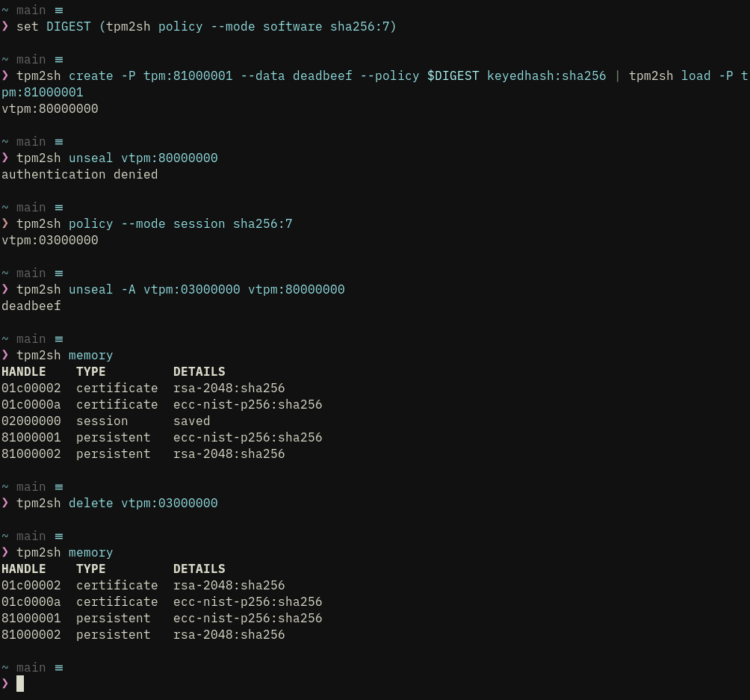Click the pipe character in the create command

coord(618,76)
